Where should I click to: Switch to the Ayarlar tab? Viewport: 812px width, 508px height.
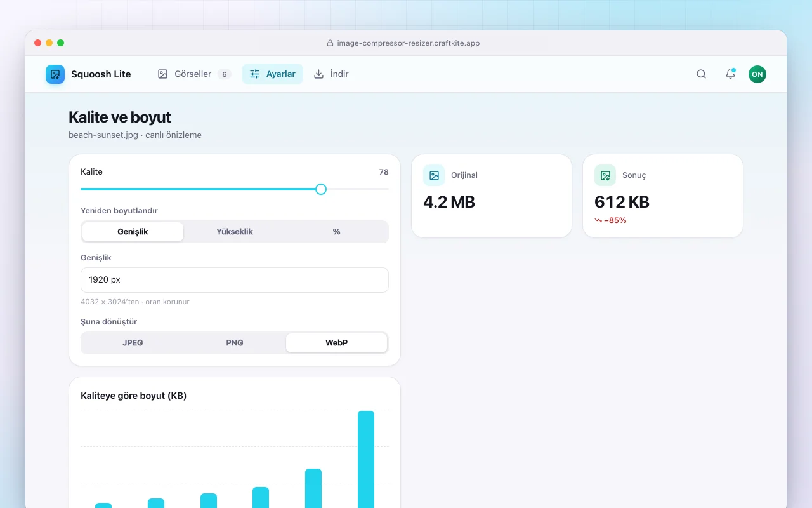click(273, 74)
